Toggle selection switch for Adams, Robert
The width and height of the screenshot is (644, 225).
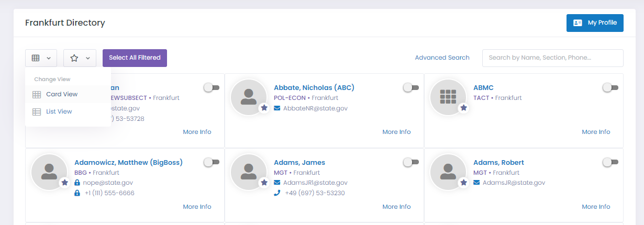610,162
